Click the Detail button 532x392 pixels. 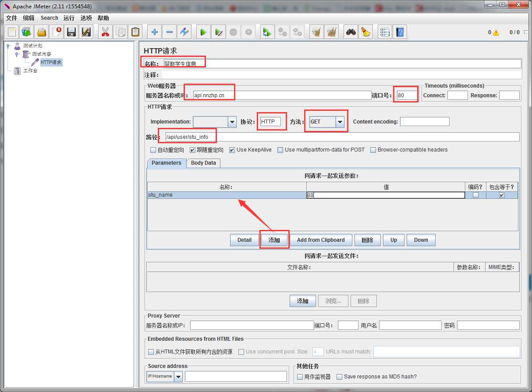tap(245, 240)
